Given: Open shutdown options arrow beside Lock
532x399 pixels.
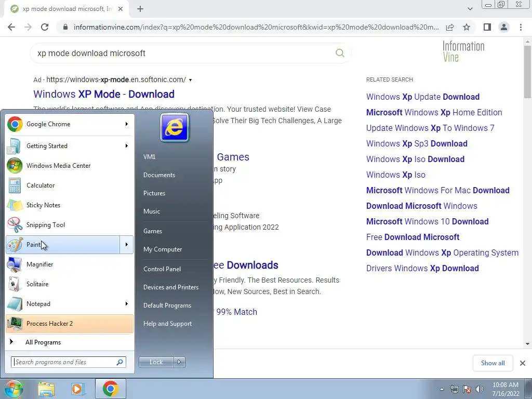Looking at the screenshot, I should pyautogui.click(x=179, y=362).
